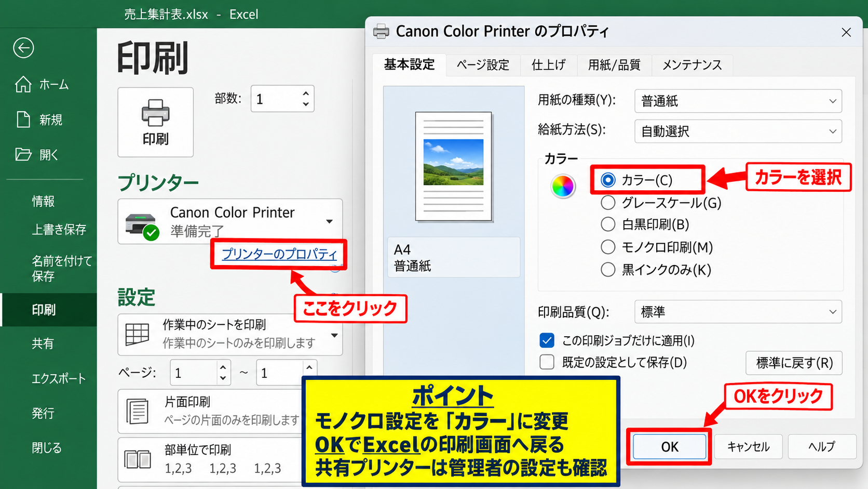868x489 pixels.
Task: Click the 新規 document icon
Action: 23,119
